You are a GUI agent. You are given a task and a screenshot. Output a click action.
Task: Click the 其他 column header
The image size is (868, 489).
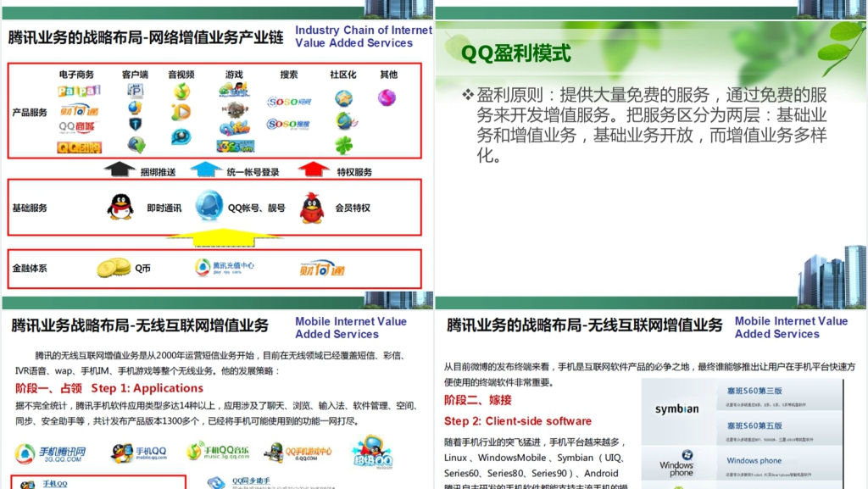point(388,75)
